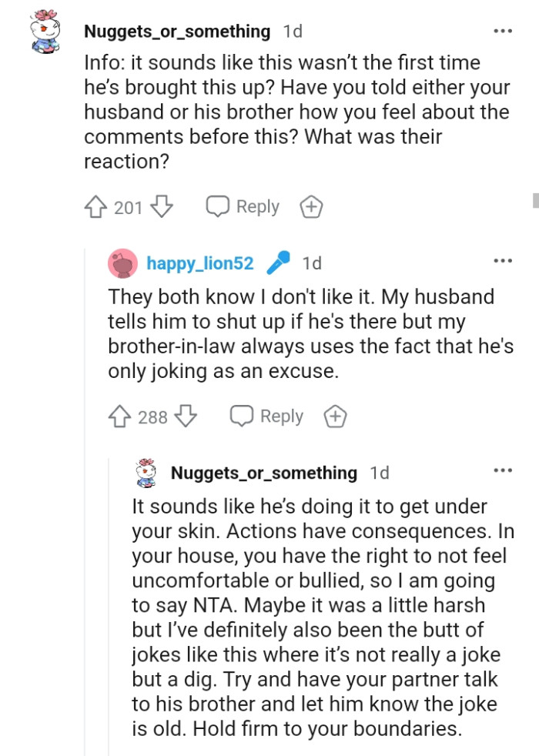
Task: Click the award icon under the top comment
Action: 311,206
